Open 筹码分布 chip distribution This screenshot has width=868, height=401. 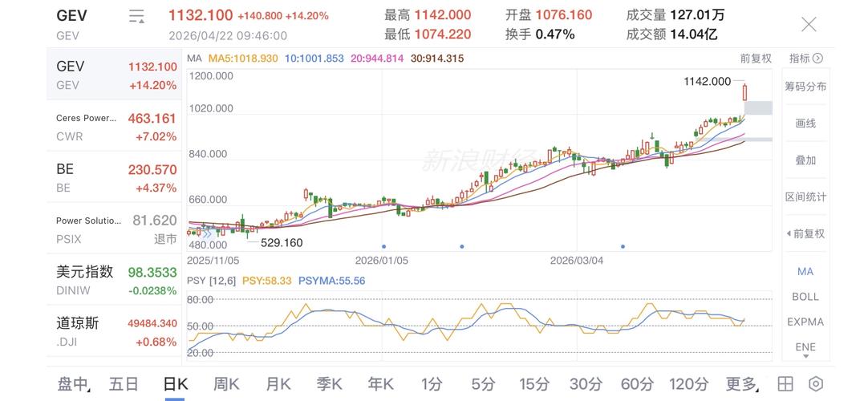tap(805, 87)
